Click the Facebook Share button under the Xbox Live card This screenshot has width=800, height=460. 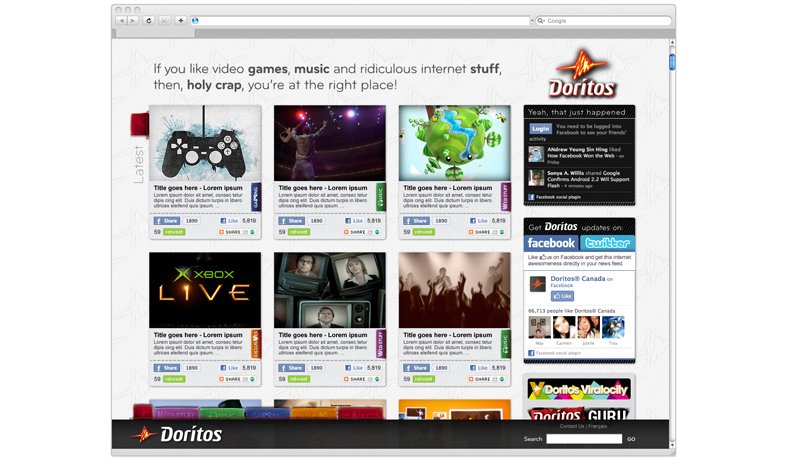click(x=167, y=368)
